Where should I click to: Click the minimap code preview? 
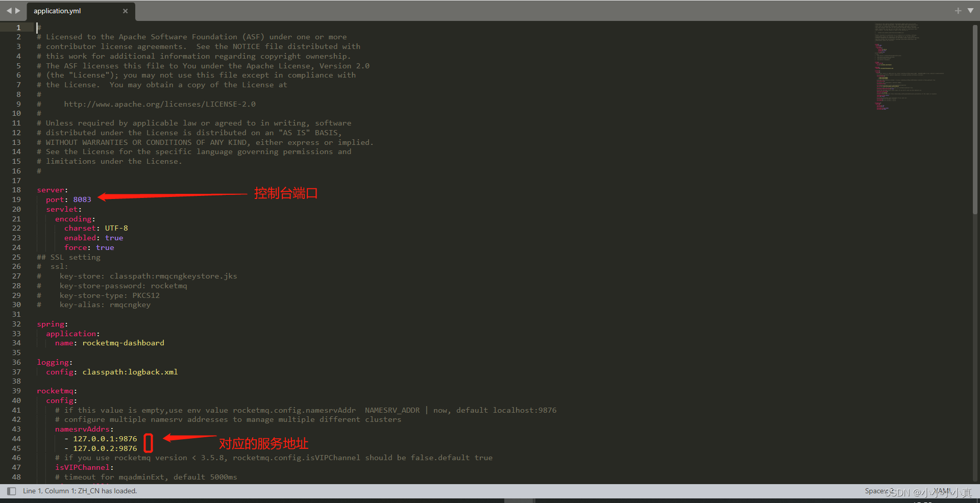click(x=909, y=66)
